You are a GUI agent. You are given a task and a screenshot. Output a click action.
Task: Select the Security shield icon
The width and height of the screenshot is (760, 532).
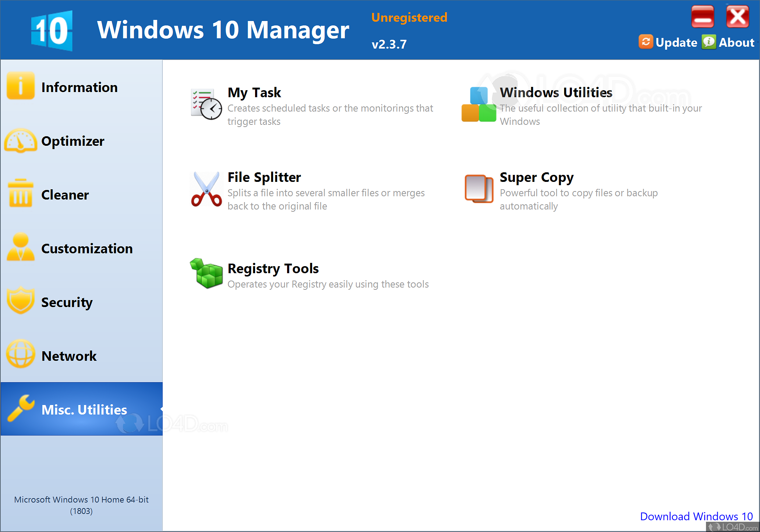21,301
